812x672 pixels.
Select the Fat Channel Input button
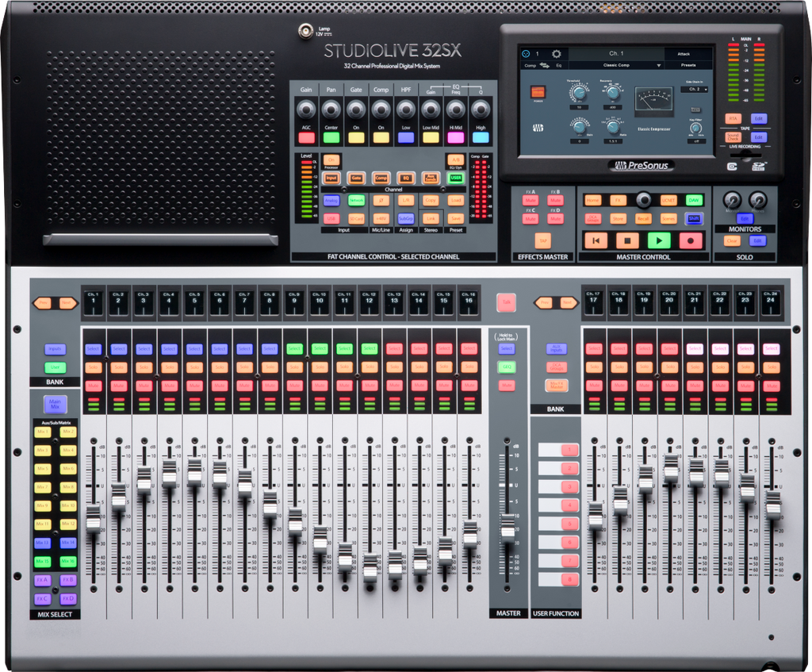point(331,178)
